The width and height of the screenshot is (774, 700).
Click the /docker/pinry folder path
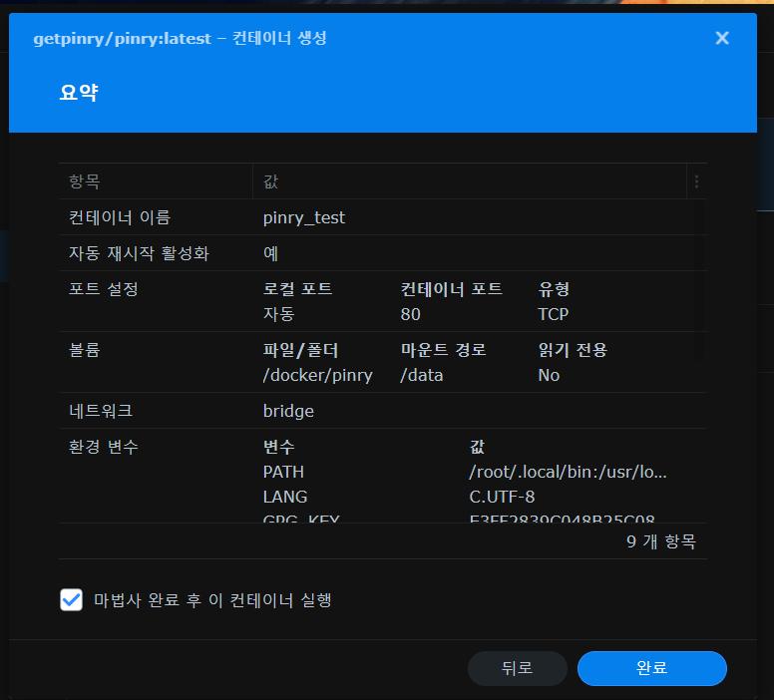(317, 375)
